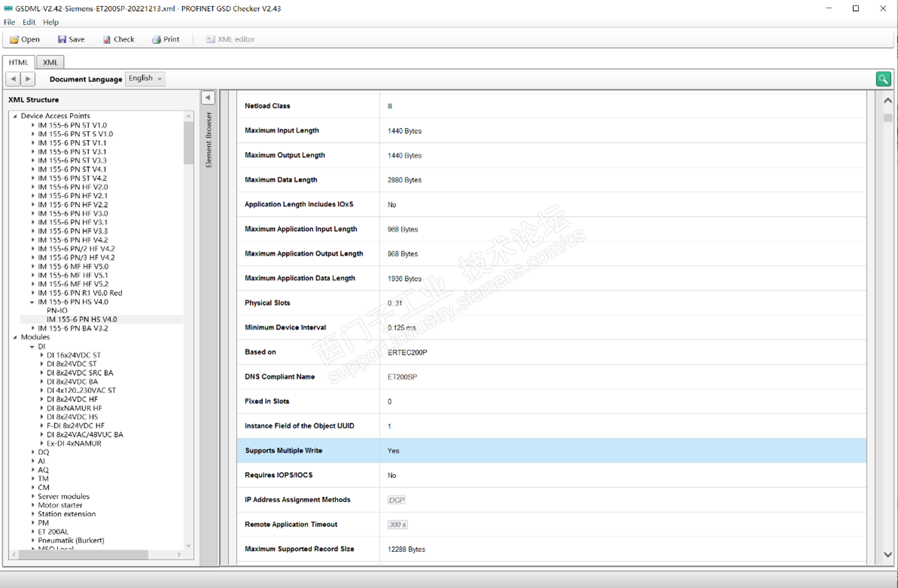Viewport: 898px width, 588px height.
Task: Select DI 4x120..230VAC ST module
Action: pos(81,390)
